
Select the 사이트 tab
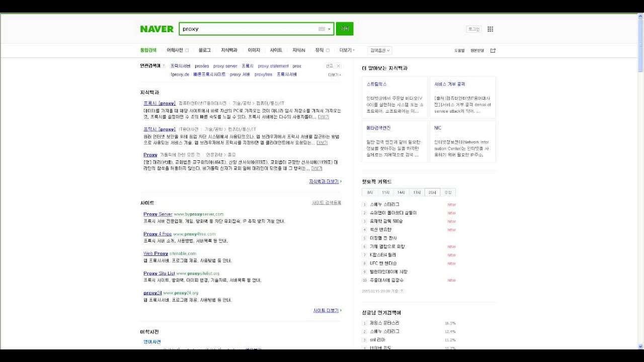pos(276,50)
